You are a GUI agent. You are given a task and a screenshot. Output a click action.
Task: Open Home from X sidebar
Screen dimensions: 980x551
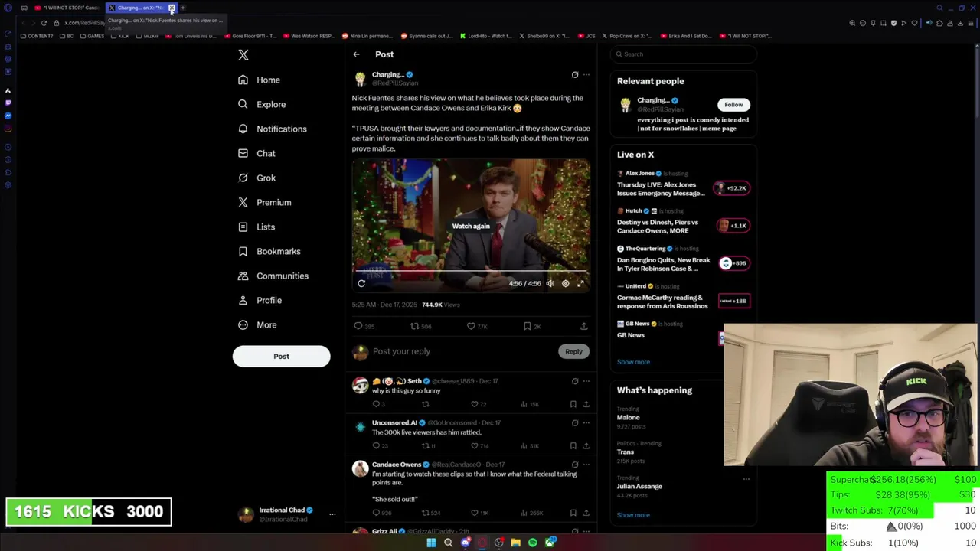pos(259,80)
